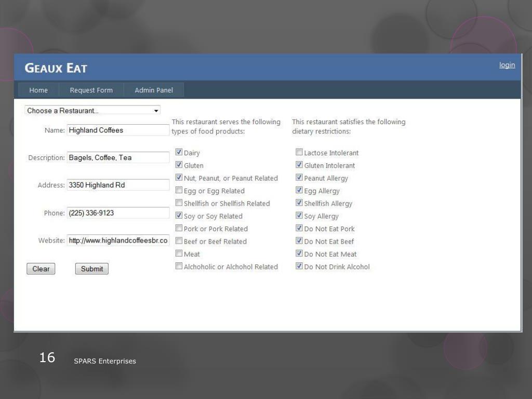The width and height of the screenshot is (532, 399).
Task: Click 'This restaurant serves the following' heading
Action: point(226,122)
